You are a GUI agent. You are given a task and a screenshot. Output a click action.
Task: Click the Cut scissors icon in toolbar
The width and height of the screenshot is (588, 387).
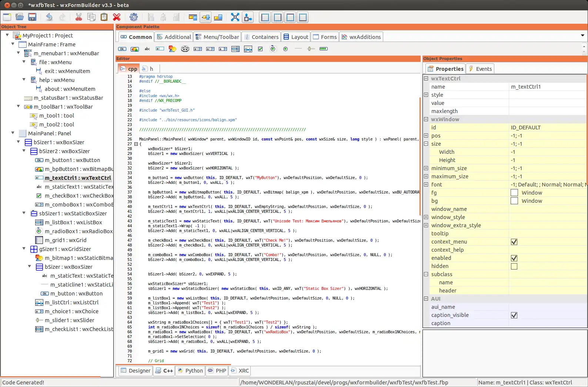point(78,17)
